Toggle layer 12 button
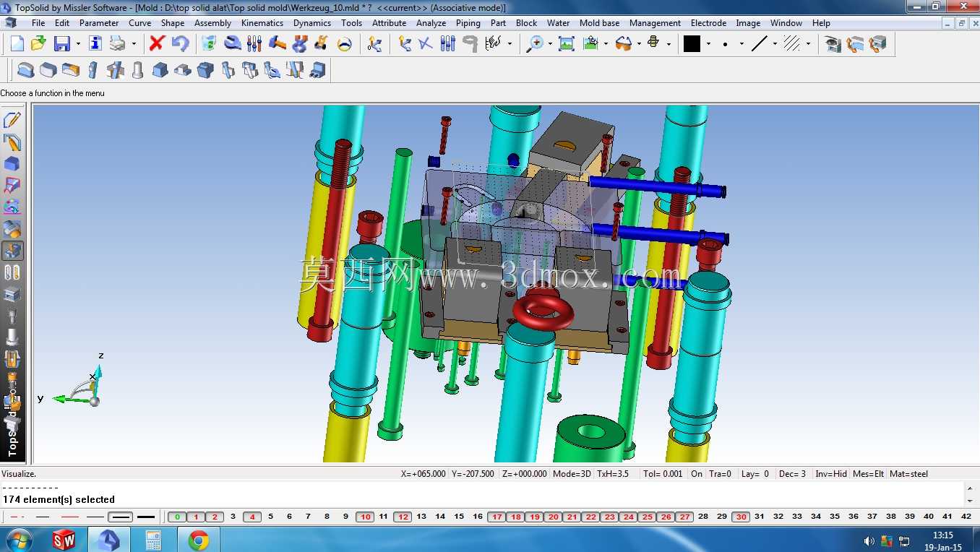This screenshot has width=980, height=552. tap(403, 517)
